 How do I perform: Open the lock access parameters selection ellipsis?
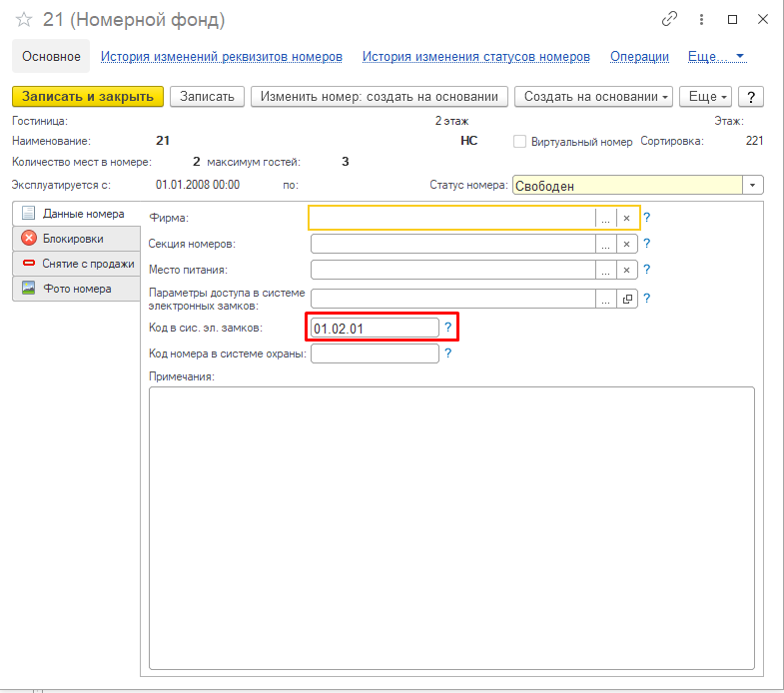605,299
